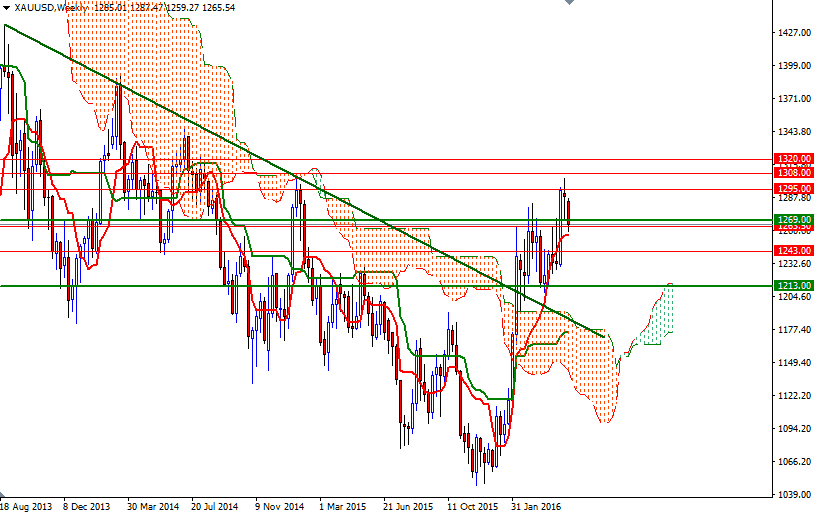Viewport: 814px width, 514px height.
Task: Click the 1149.40 value on price axis
Action: click(x=794, y=362)
